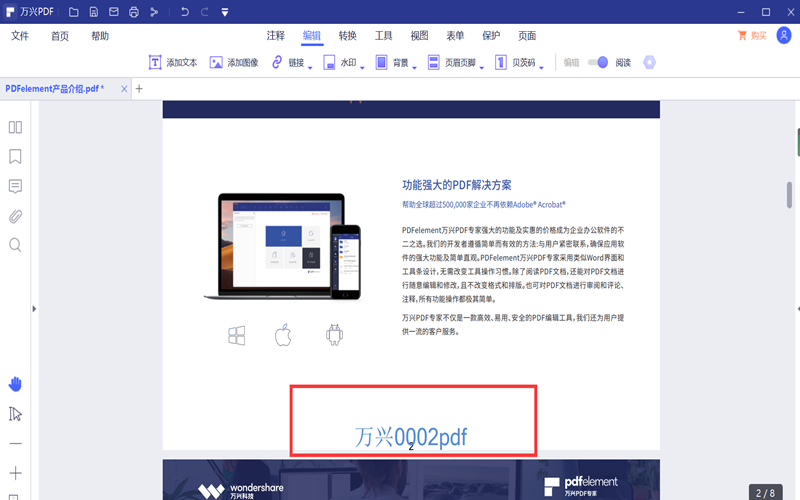The height and width of the screenshot is (500, 800).
Task: Open the comments panel in sidebar
Action: pos(15,186)
